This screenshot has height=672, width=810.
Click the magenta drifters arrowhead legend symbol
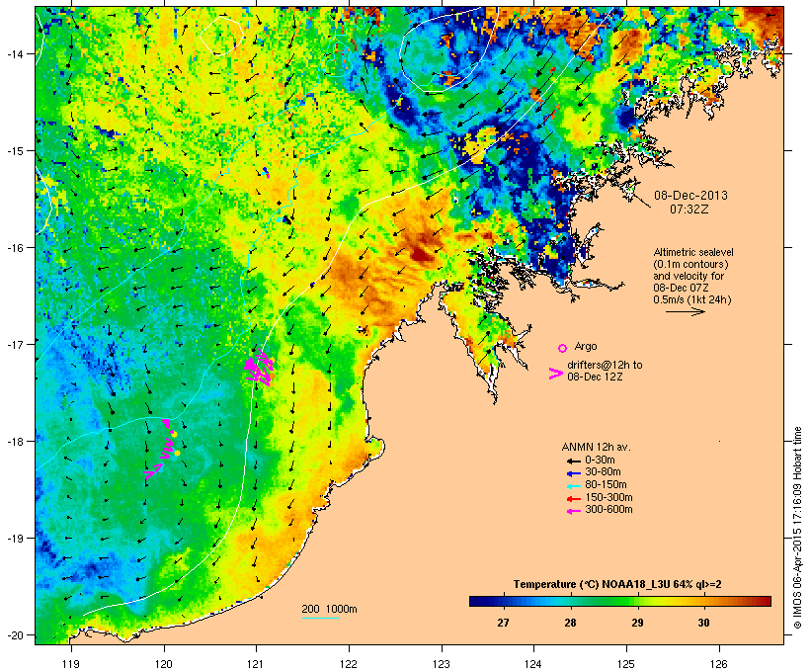click(556, 374)
